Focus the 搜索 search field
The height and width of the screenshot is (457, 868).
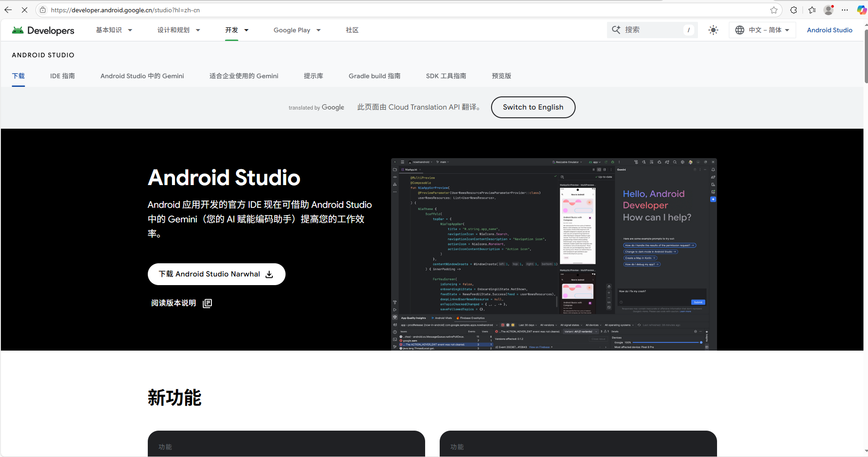[x=652, y=30]
